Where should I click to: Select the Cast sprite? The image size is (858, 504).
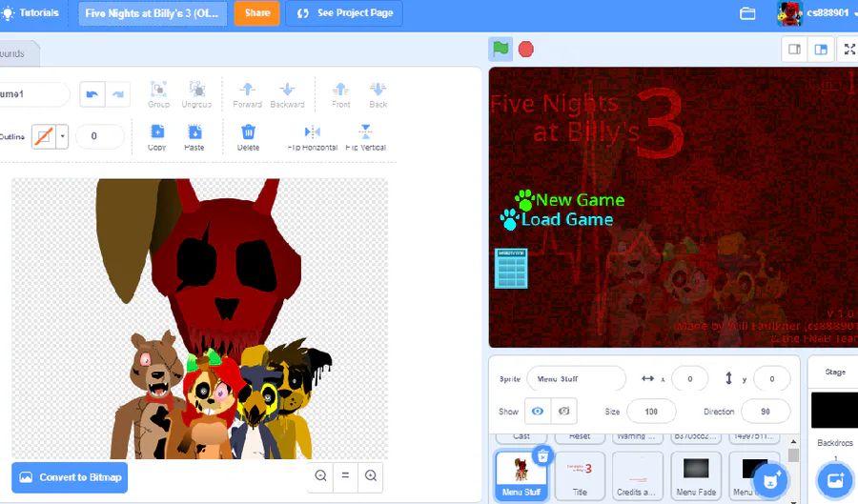tap(521, 437)
